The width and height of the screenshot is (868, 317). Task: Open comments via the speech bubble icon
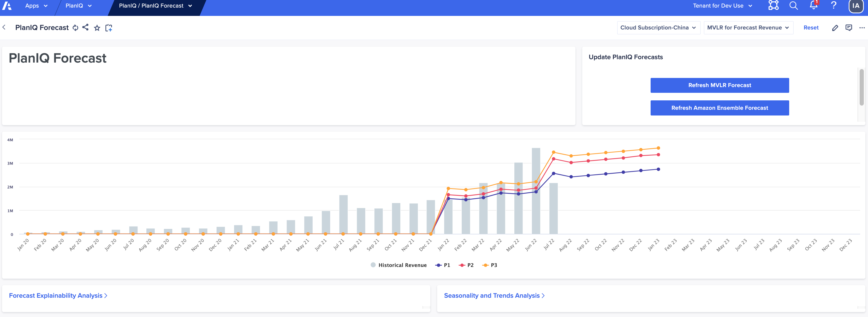point(848,28)
